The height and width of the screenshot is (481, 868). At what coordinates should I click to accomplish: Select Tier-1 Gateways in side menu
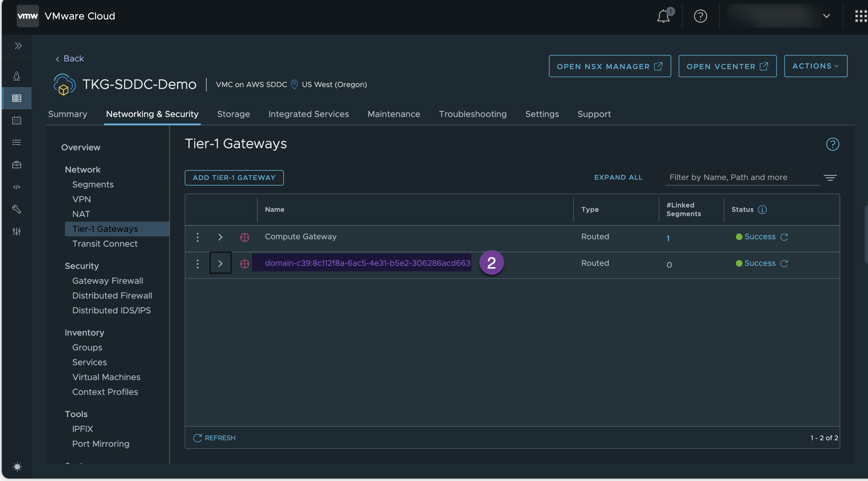tap(116, 229)
